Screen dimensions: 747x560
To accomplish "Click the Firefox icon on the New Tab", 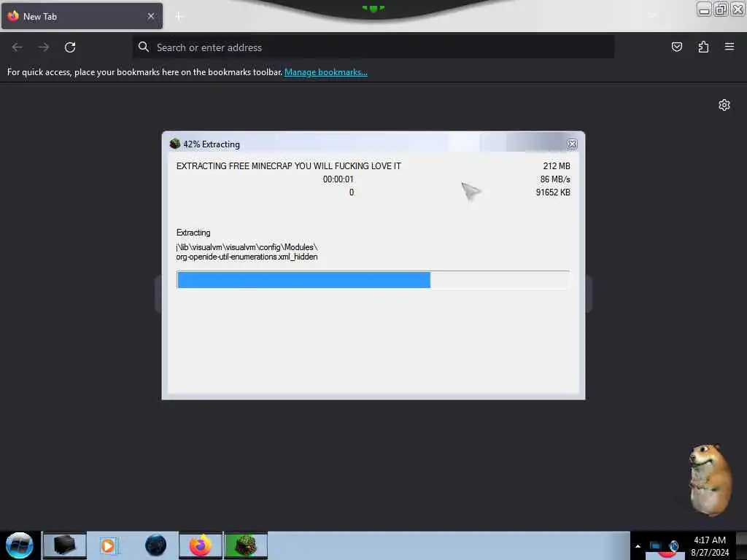I will (x=13, y=16).
